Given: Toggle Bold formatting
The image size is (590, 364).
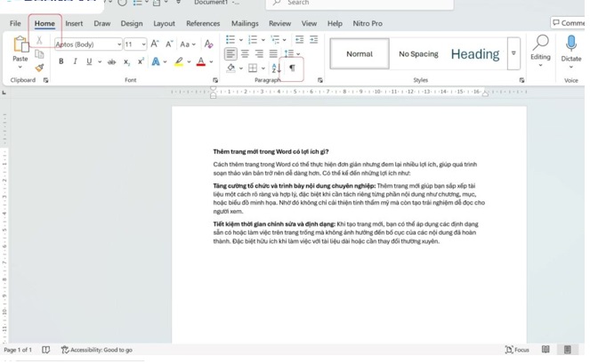Looking at the screenshot, I should point(61,61).
